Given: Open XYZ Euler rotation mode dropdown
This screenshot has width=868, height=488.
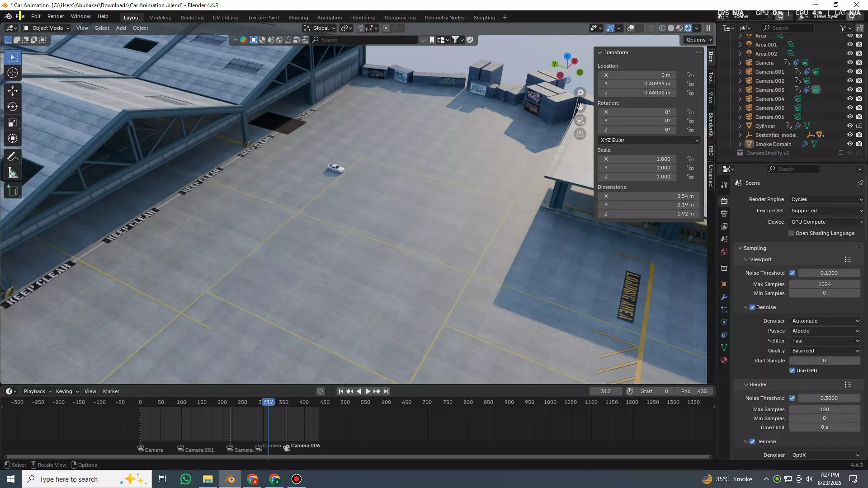Looking at the screenshot, I should click(649, 140).
